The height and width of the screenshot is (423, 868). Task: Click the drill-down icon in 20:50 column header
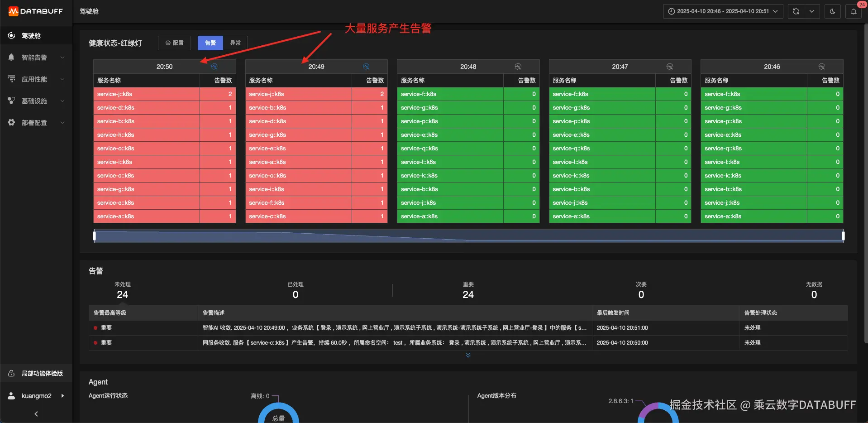215,67
